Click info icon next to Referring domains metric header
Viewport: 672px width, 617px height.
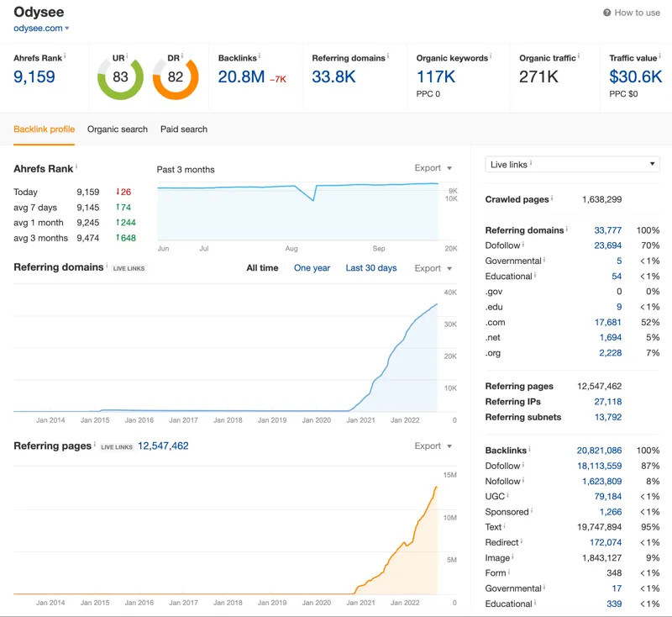[388, 55]
